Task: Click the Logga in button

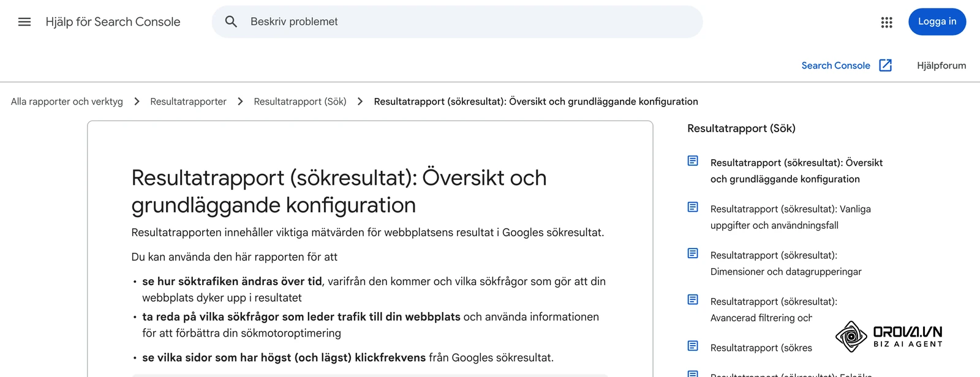Action: coord(937,22)
